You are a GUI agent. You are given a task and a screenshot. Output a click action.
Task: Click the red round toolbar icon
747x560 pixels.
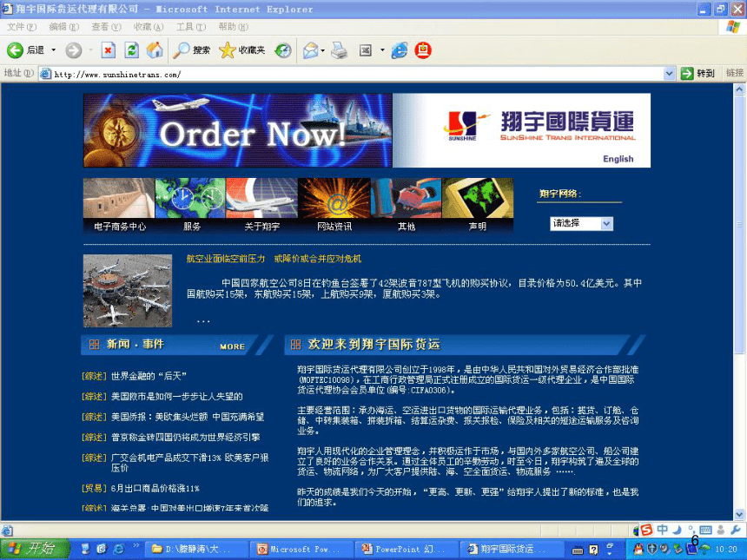coord(423,50)
